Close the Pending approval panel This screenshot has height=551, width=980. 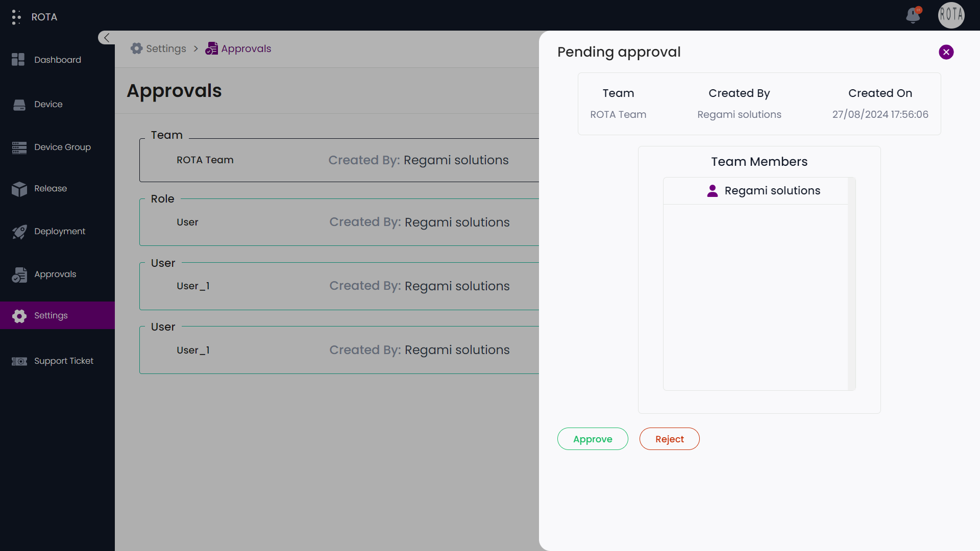[x=946, y=52]
